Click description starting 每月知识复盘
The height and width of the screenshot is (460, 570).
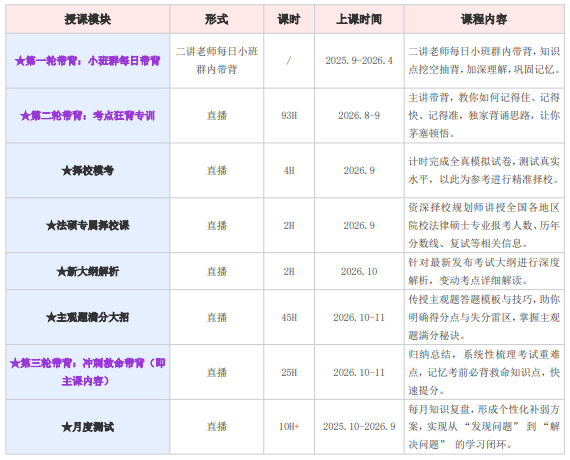click(484, 427)
